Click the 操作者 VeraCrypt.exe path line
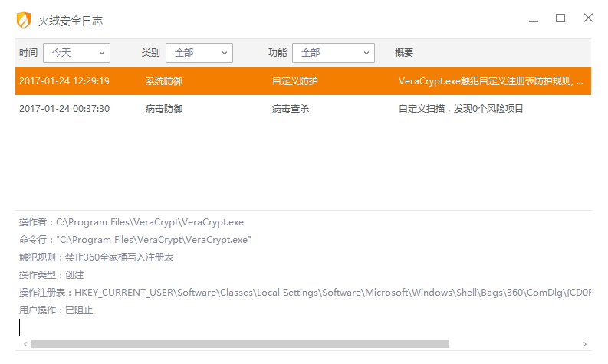 click(x=131, y=222)
